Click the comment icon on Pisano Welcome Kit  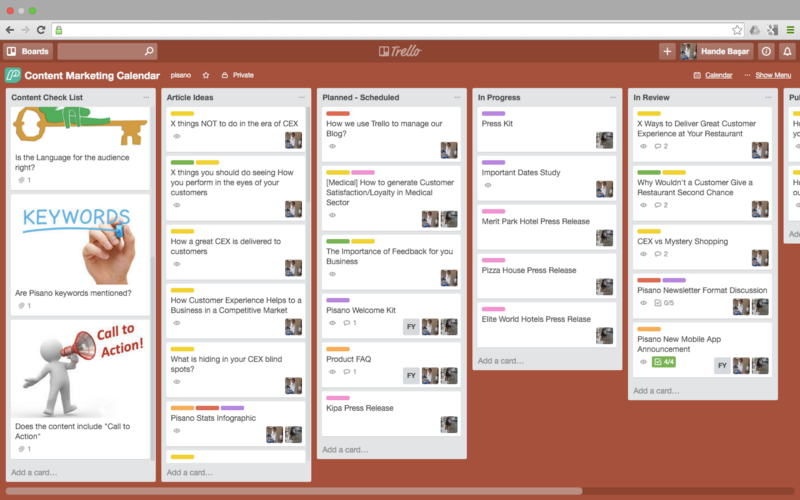point(347,323)
